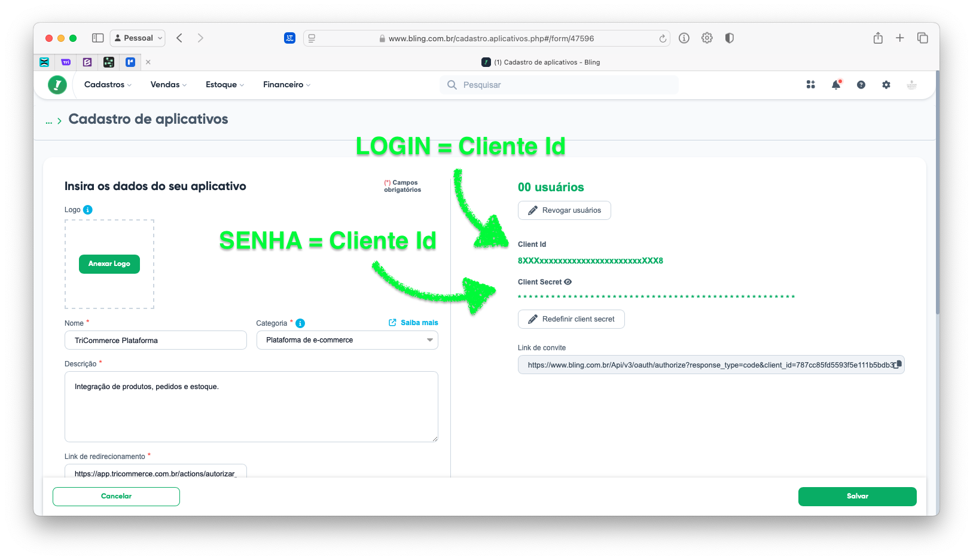Click the Anexar Logo button

109,264
